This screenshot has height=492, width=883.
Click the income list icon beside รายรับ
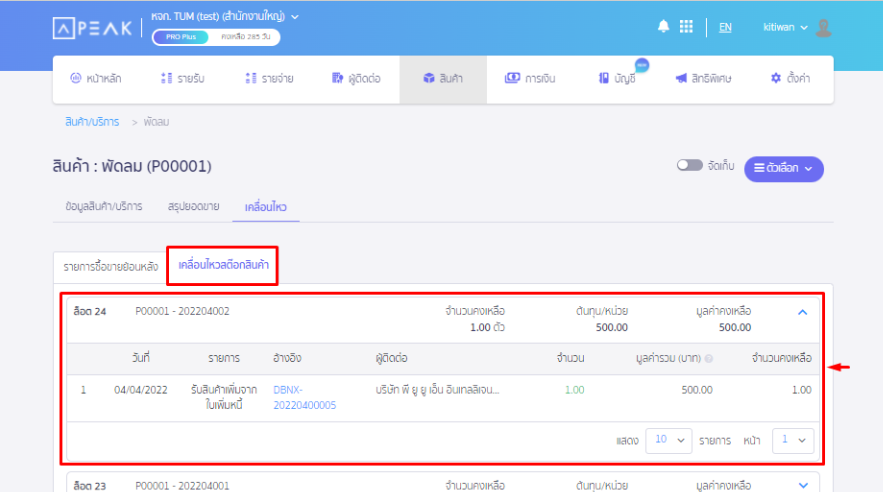point(166,78)
